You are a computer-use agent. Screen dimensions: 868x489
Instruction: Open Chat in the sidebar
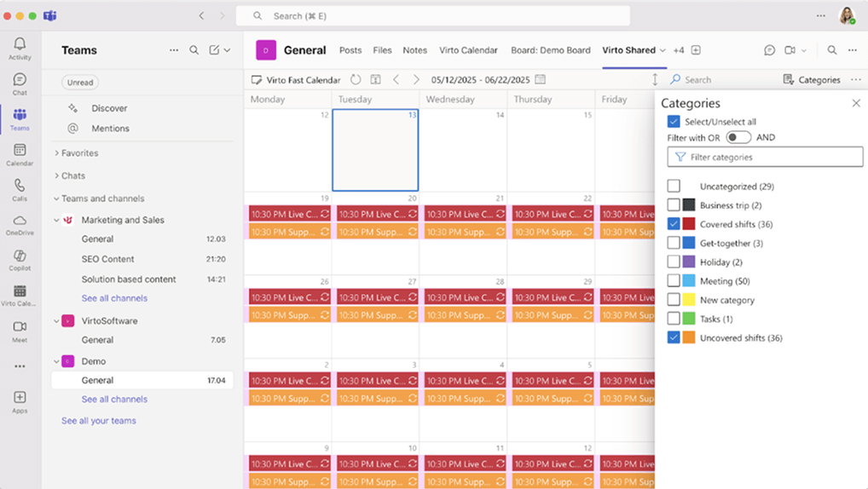[20, 84]
